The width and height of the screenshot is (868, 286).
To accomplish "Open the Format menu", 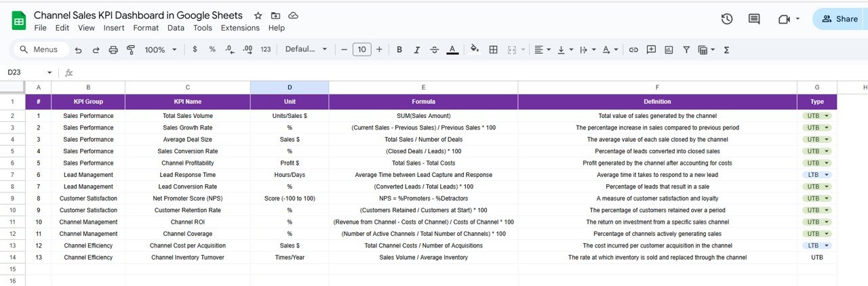I will [146, 28].
